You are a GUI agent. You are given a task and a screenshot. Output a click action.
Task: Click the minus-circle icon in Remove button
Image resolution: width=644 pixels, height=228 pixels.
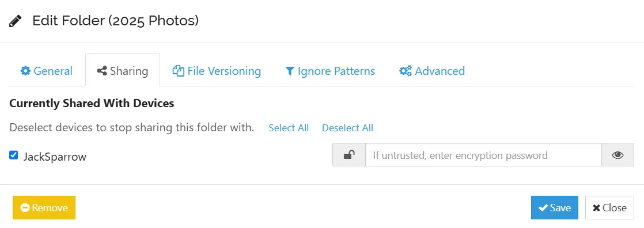pyautogui.click(x=25, y=208)
